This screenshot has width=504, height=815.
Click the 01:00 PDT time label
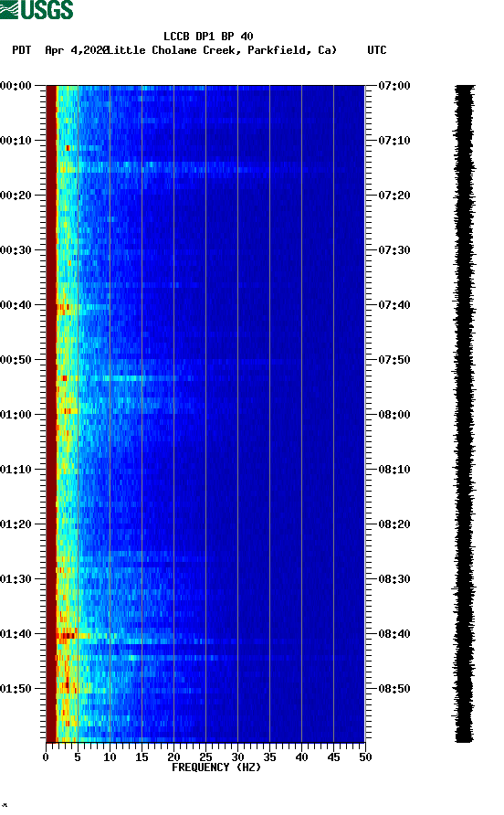point(16,414)
